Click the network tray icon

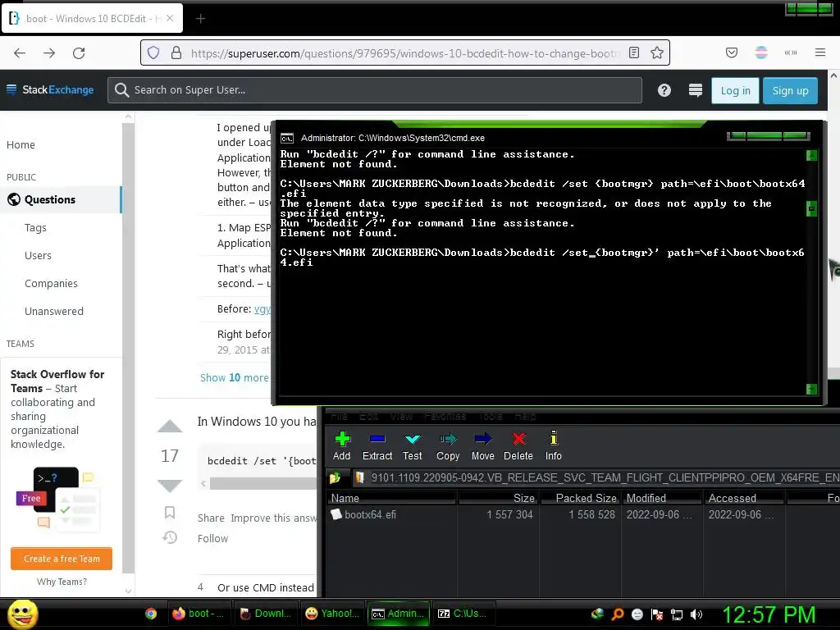click(677, 614)
